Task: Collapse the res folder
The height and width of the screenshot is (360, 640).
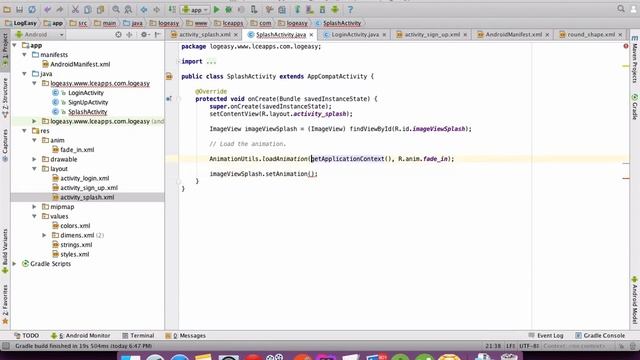Action: [24, 131]
